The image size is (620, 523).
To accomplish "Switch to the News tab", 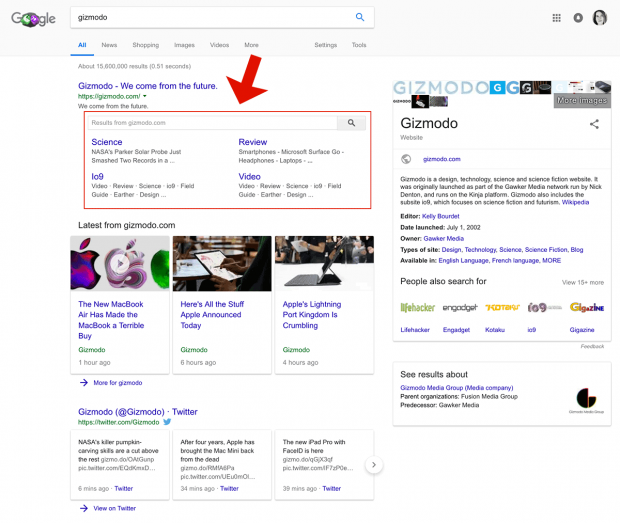I will 109,45.
